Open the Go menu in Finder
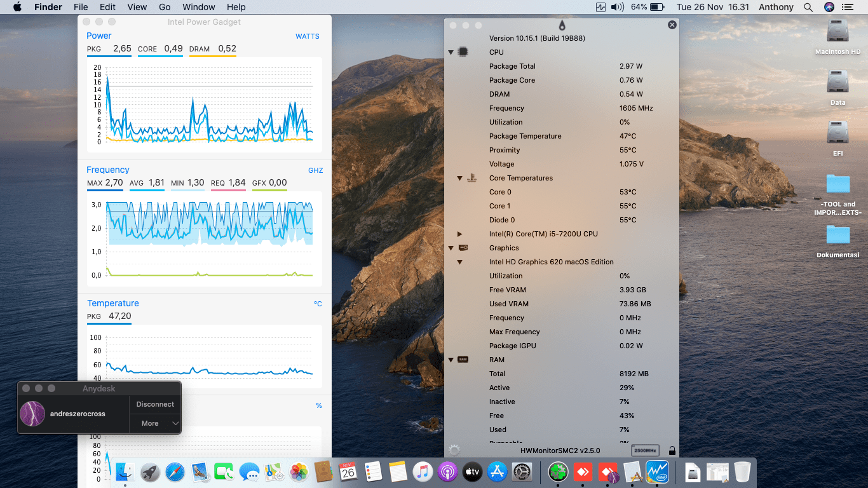Image resolution: width=868 pixels, height=488 pixels. click(x=165, y=7)
